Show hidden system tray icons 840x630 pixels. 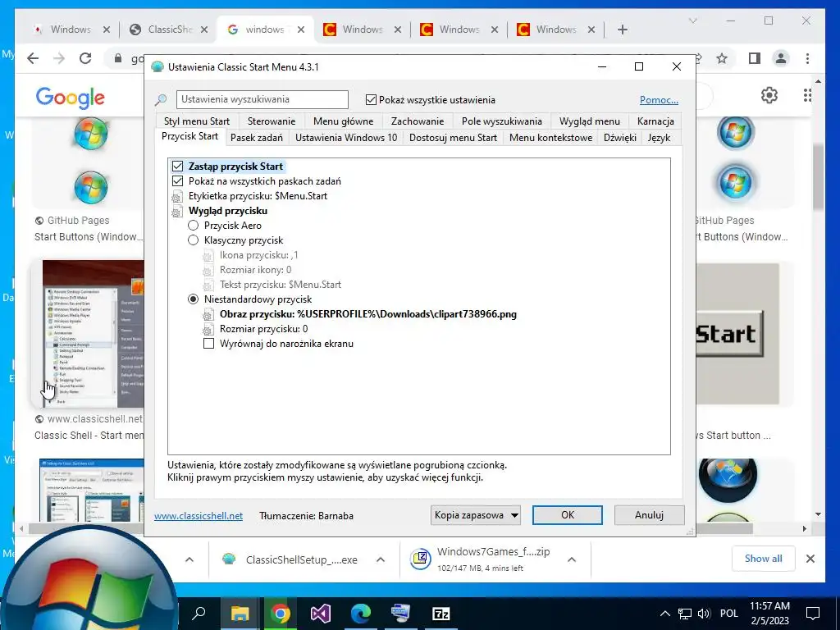pyautogui.click(x=664, y=614)
